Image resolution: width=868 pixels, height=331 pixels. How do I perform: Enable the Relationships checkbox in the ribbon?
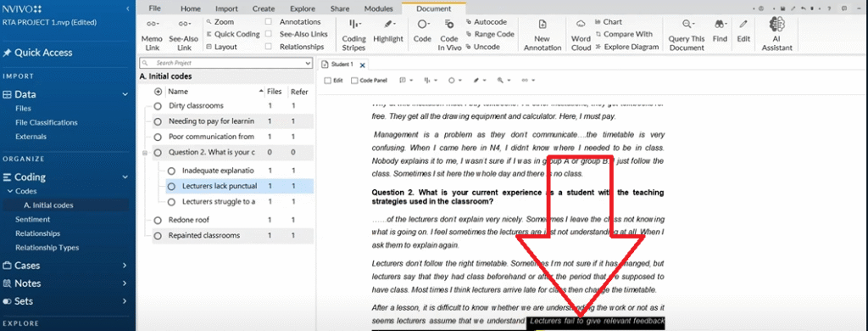pos(268,48)
